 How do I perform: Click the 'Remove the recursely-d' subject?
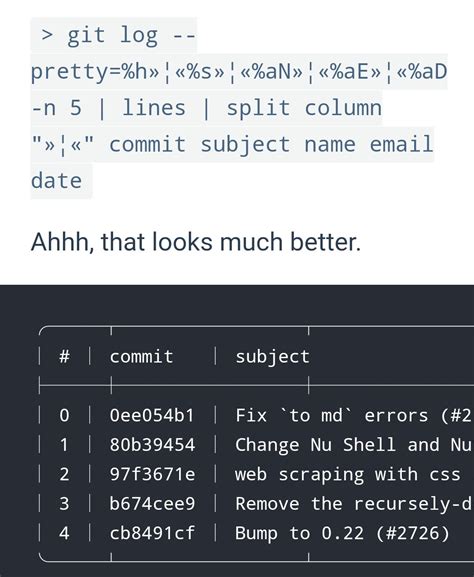(x=353, y=504)
